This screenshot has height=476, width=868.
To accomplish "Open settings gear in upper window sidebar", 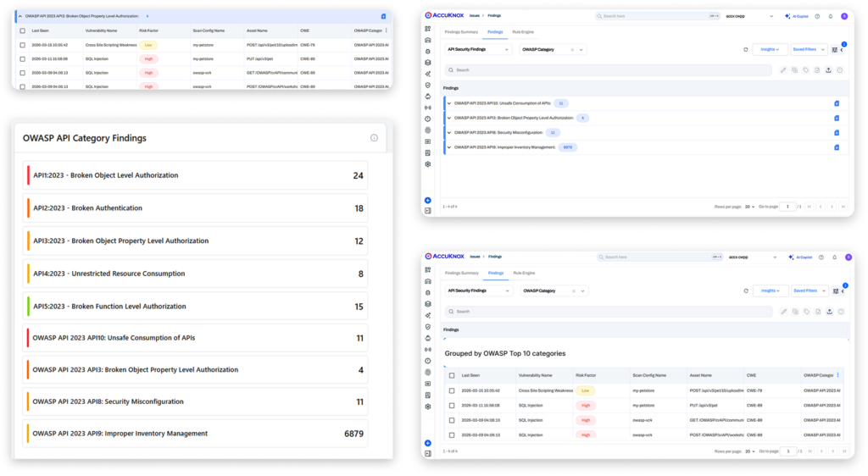I will pyautogui.click(x=428, y=164).
